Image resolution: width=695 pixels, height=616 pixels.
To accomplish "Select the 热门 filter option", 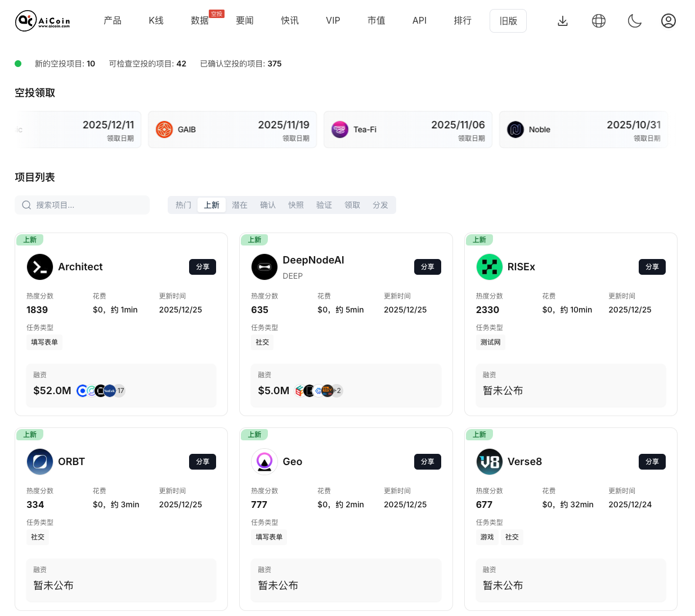I will (x=183, y=205).
